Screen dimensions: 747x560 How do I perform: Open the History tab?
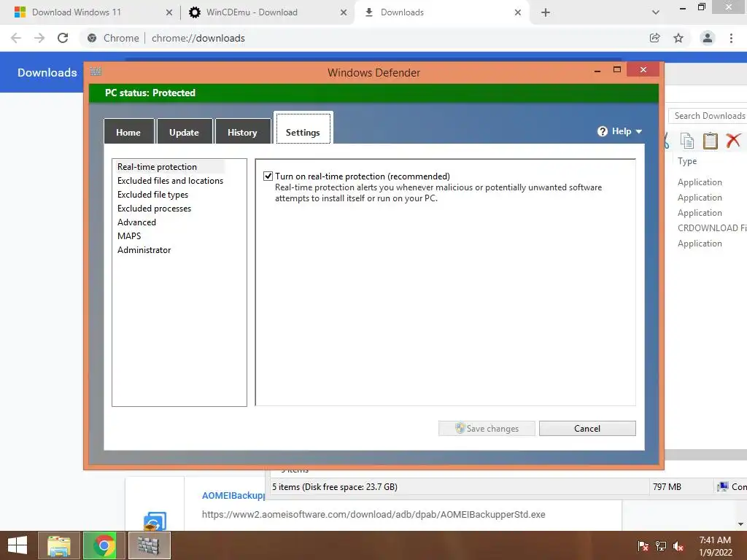(x=242, y=132)
